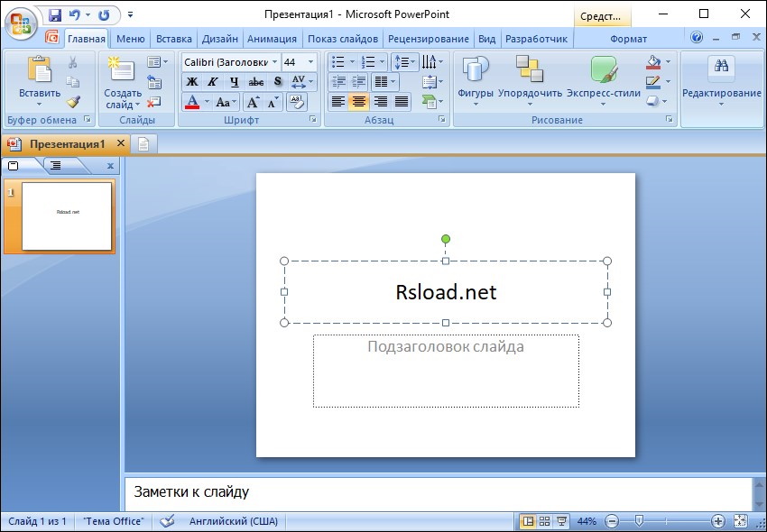The width and height of the screenshot is (767, 532).
Task: Click zoom in plus button
Action: [x=718, y=521]
